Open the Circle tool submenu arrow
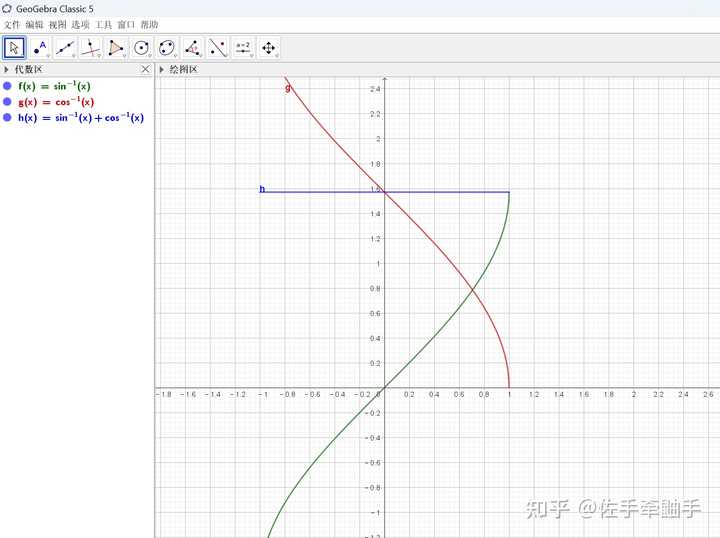The height and width of the screenshot is (538, 720). (x=149, y=56)
